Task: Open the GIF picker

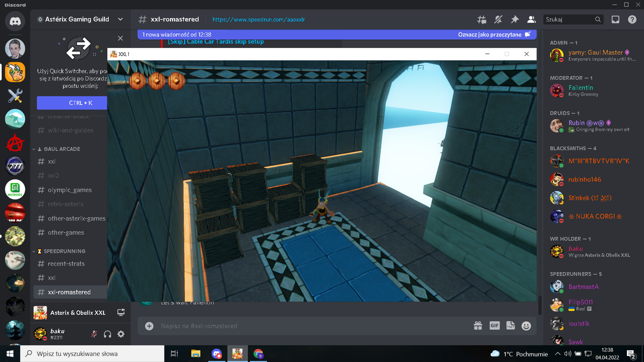Action: pyautogui.click(x=494, y=326)
